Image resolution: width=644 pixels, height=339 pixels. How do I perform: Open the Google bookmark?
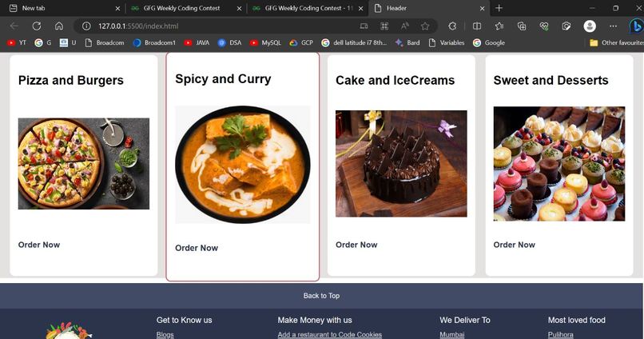pos(489,42)
